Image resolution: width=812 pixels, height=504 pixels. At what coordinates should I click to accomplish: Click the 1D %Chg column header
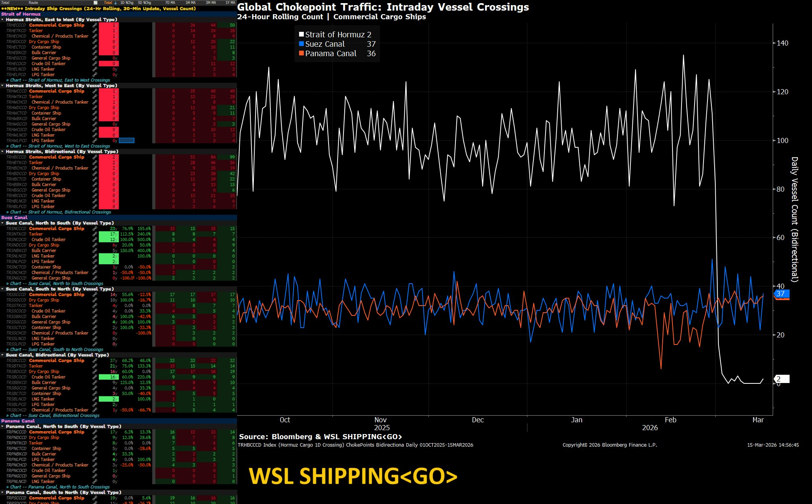(x=127, y=3)
